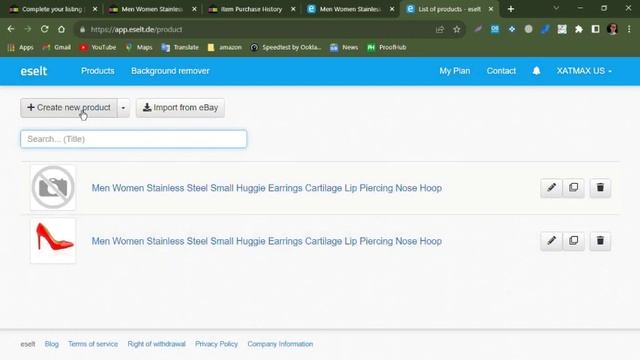This screenshot has width=640, height=360.
Task: Open the Chrome profile avatar
Action: tap(612, 29)
